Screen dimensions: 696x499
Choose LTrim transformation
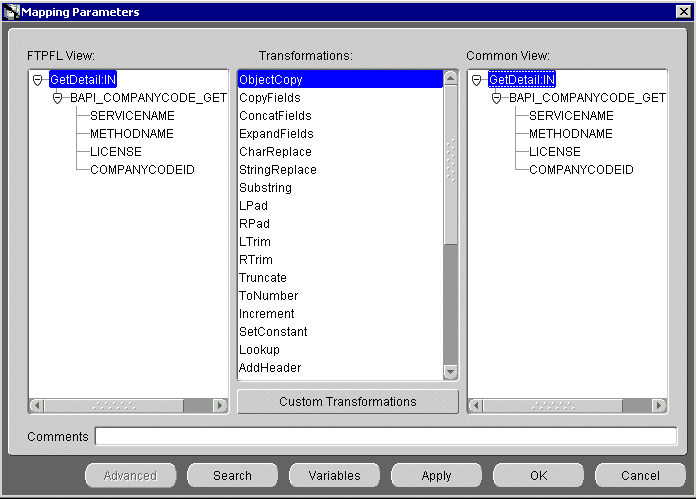click(340, 242)
